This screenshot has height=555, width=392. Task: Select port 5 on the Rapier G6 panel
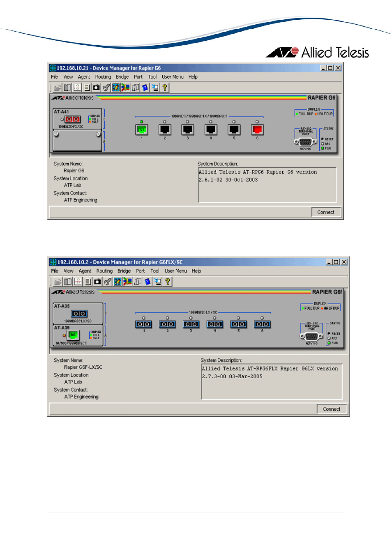coord(234,130)
